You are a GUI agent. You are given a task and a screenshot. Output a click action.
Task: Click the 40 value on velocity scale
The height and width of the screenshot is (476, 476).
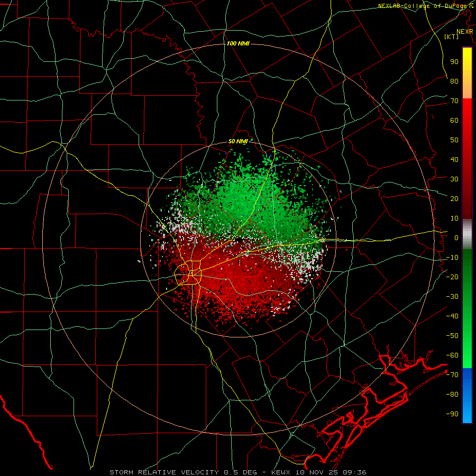[x=454, y=159]
